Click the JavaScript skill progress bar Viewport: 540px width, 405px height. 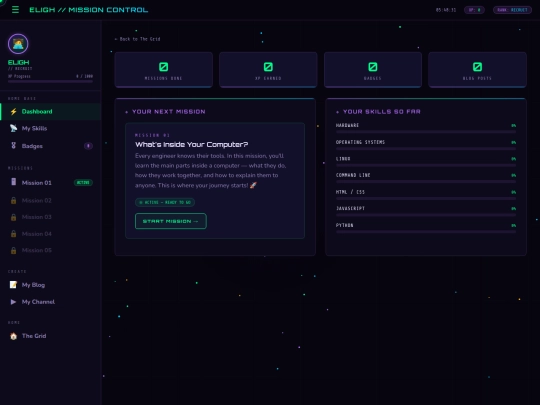[426, 215]
